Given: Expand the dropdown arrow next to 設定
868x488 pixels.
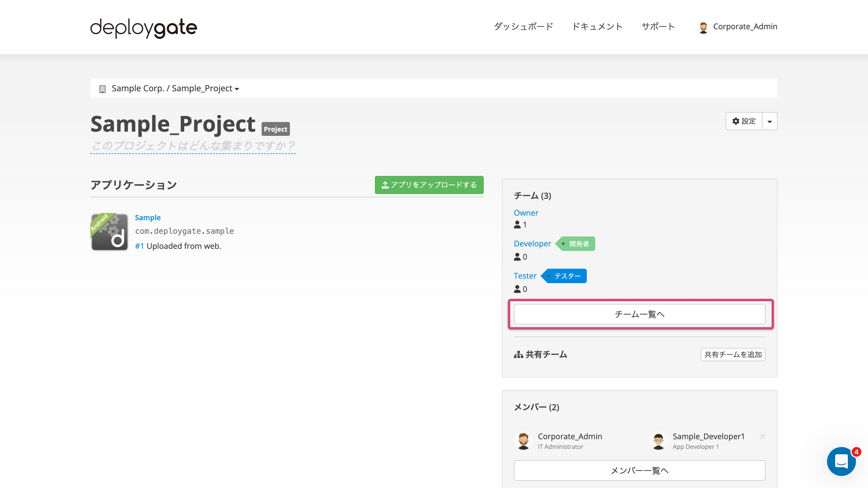Looking at the screenshot, I should (770, 121).
